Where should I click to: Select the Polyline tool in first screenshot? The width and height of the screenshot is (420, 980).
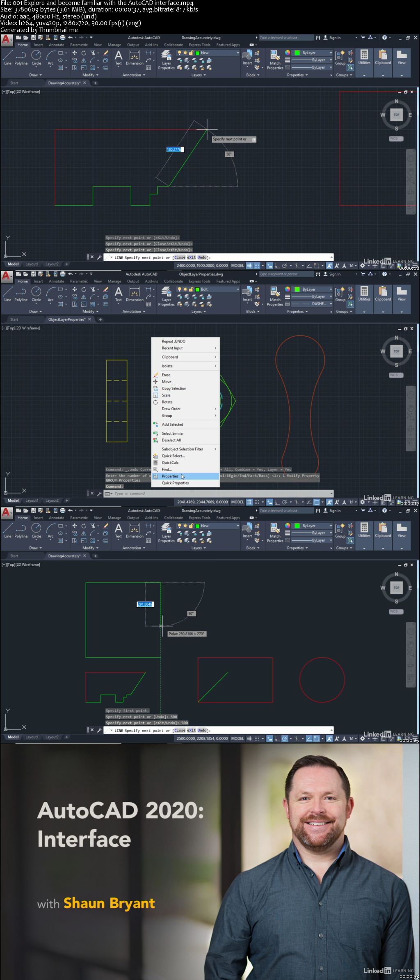pyautogui.click(x=21, y=57)
